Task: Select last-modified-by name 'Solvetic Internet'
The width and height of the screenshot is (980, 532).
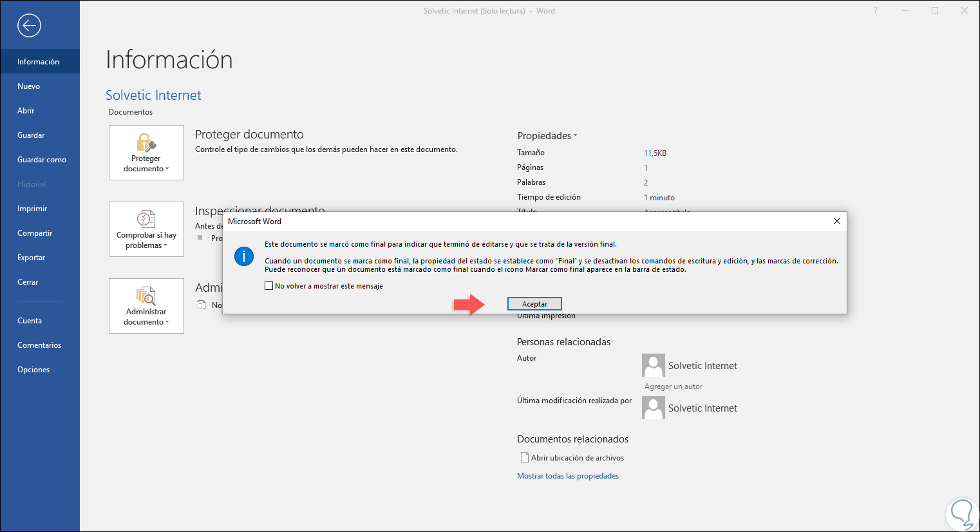Action: [x=702, y=408]
